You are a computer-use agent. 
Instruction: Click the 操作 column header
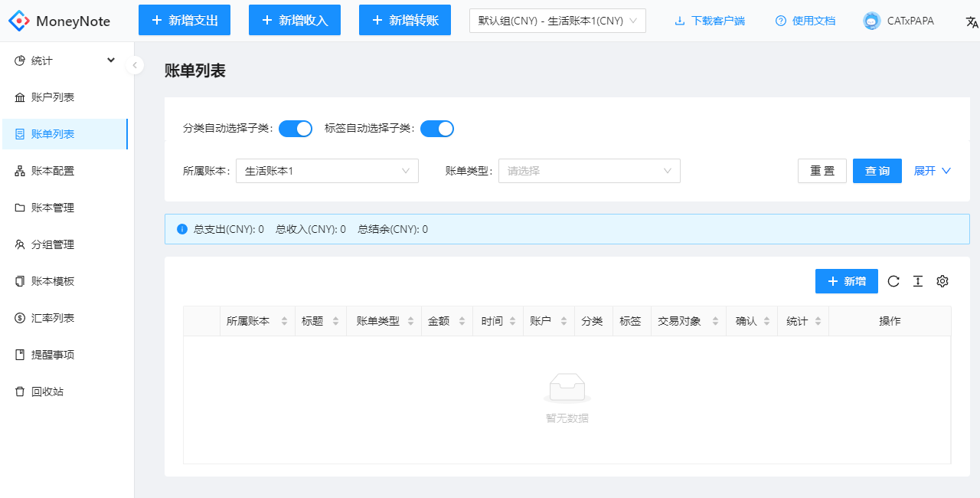click(x=890, y=322)
